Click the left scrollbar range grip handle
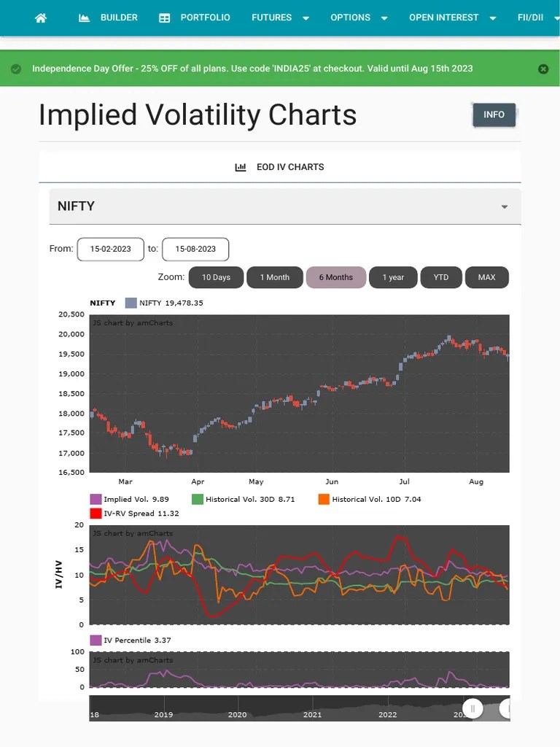 point(472,708)
